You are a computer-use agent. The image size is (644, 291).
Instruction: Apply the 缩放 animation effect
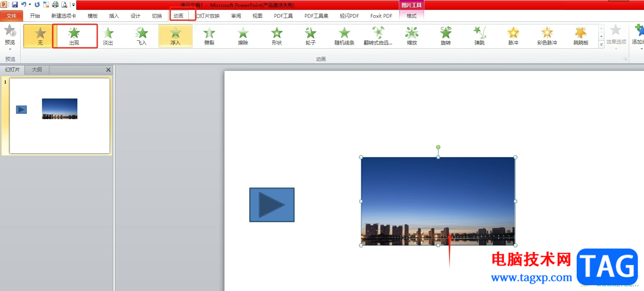412,36
